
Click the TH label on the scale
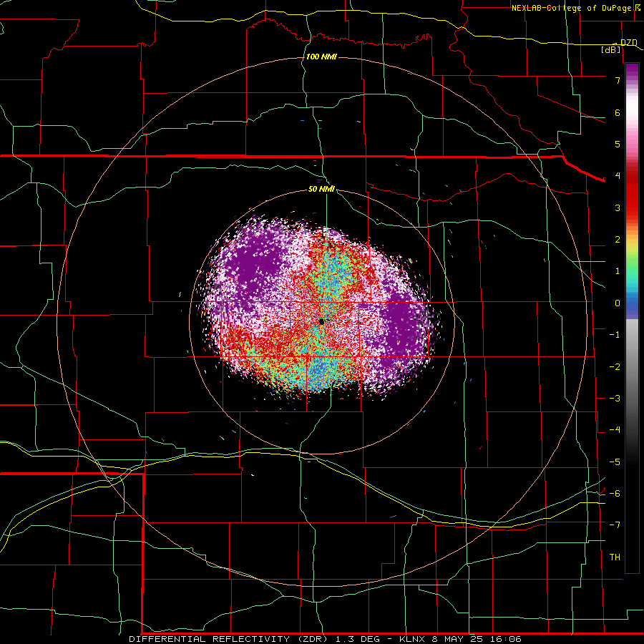click(x=615, y=557)
